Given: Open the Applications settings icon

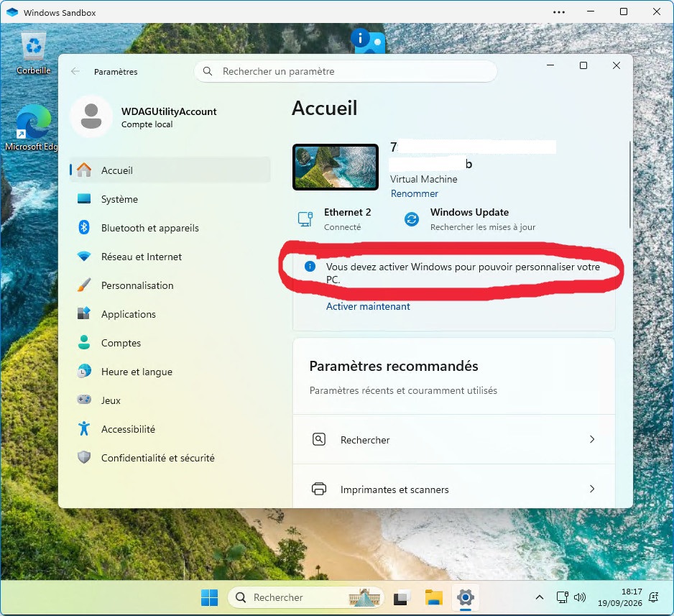Looking at the screenshot, I should pos(84,314).
